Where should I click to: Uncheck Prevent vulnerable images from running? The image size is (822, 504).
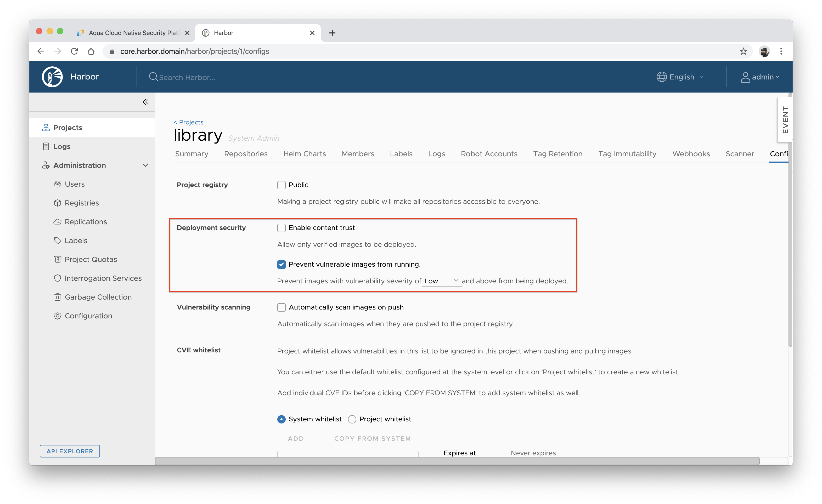(281, 264)
